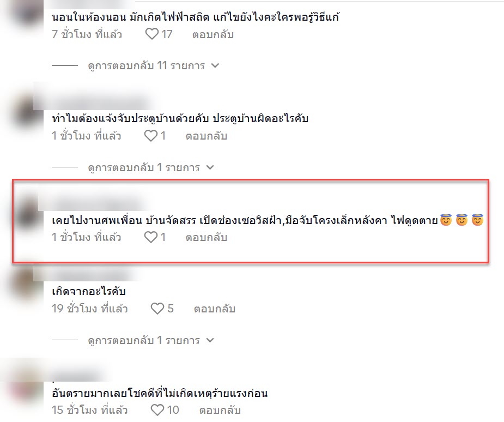Click the ดูการตอบกลับ 11 รายการ link
The width and height of the screenshot is (504, 422).
click(x=146, y=65)
